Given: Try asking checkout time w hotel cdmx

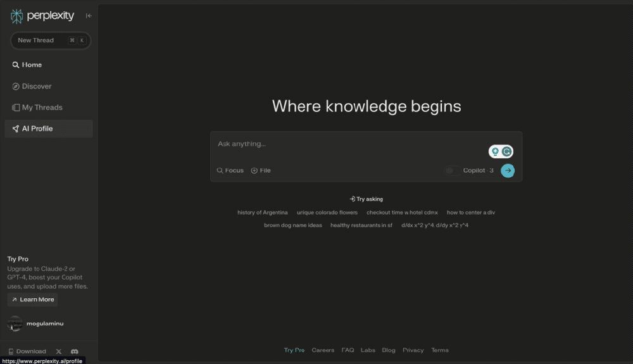Looking at the screenshot, I should pyautogui.click(x=402, y=212).
